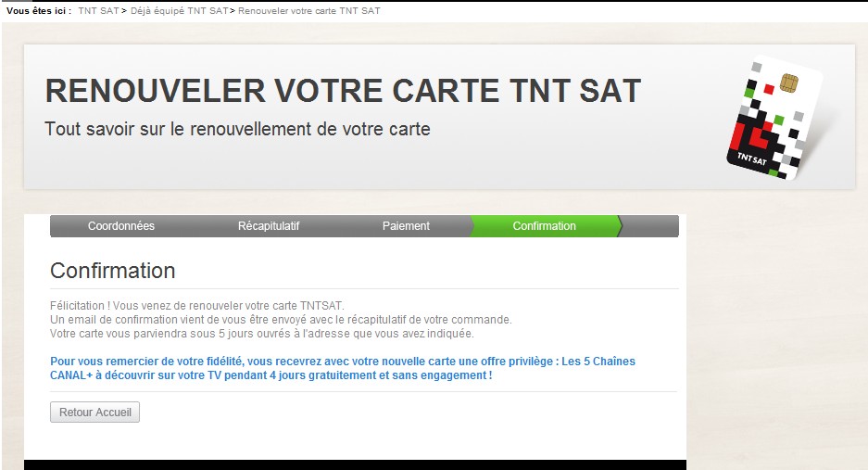Open the Déjà équipé TNT SAT breadcrumb
This screenshot has width=868, height=470.
pos(180,10)
